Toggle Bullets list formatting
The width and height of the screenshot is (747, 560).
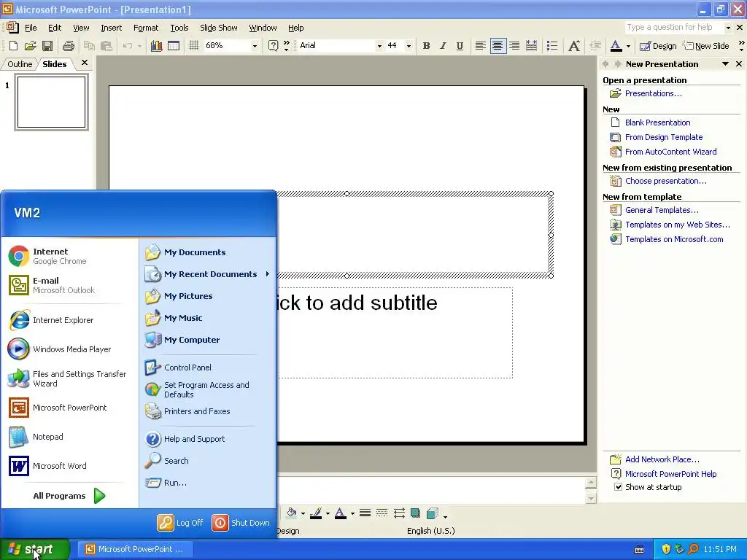[x=552, y=46]
